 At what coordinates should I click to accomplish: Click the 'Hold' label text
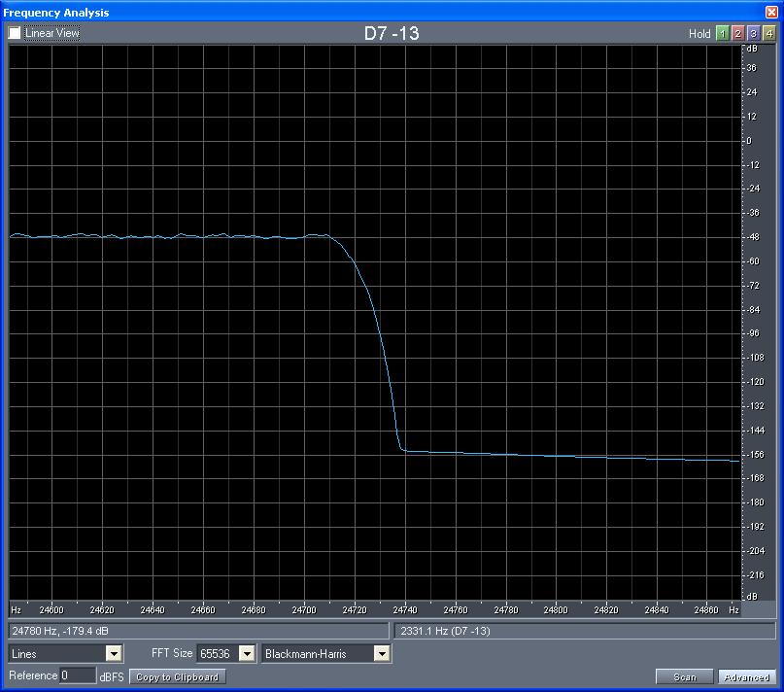tap(699, 33)
